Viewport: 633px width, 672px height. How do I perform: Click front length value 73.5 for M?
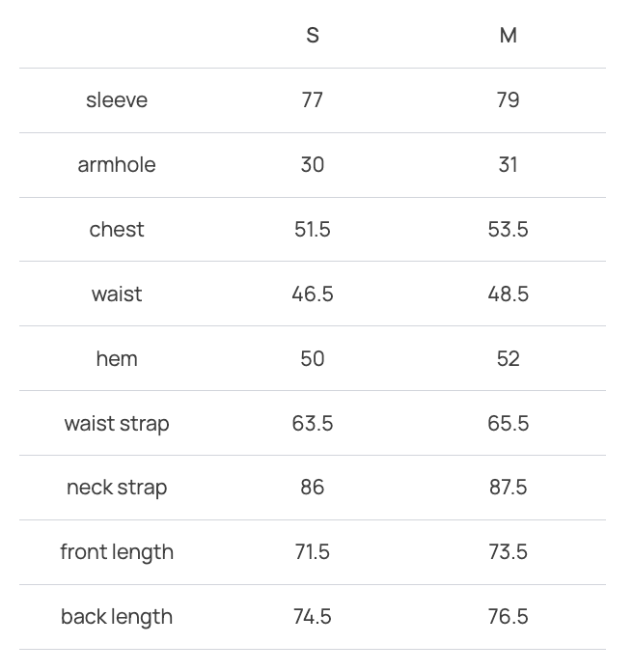[x=509, y=552]
